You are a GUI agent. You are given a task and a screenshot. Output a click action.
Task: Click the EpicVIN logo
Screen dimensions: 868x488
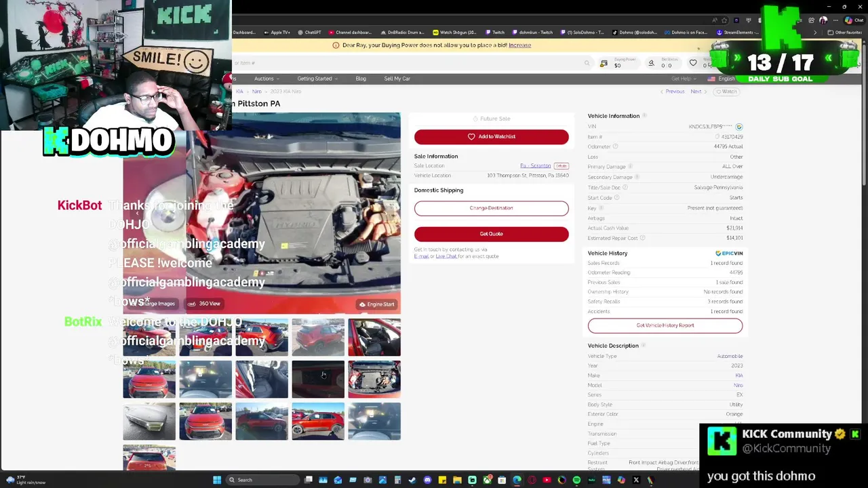(x=729, y=253)
